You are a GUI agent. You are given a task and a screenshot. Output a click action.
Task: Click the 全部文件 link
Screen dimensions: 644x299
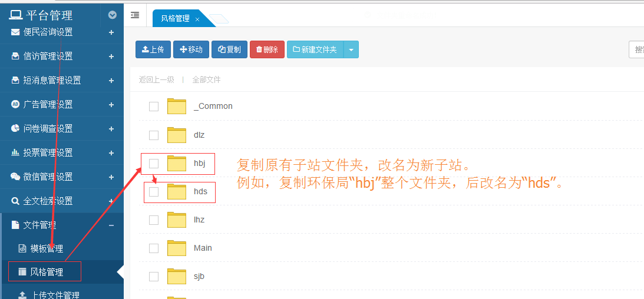207,80
